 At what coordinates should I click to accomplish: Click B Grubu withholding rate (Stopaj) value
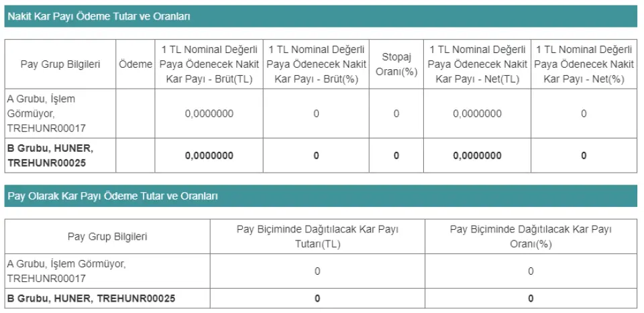pos(396,156)
